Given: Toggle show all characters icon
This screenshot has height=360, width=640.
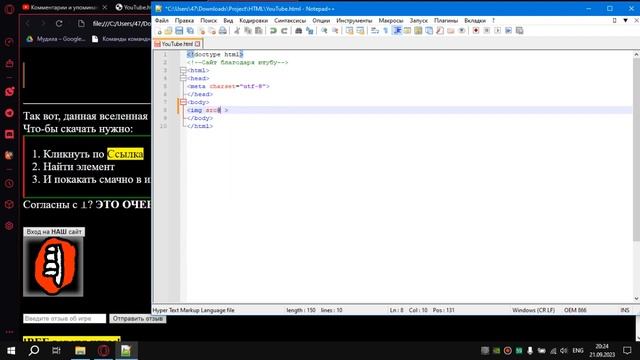Looking at the screenshot, I should [x=386, y=31].
